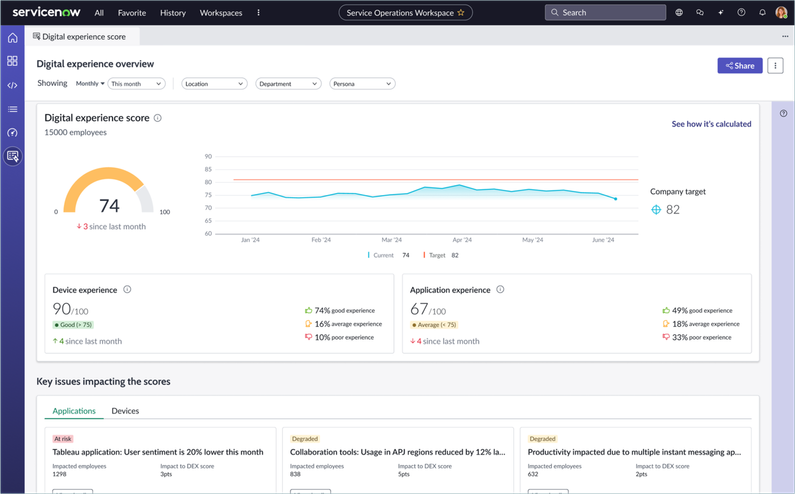Open the Persona filter dropdown

coord(363,84)
